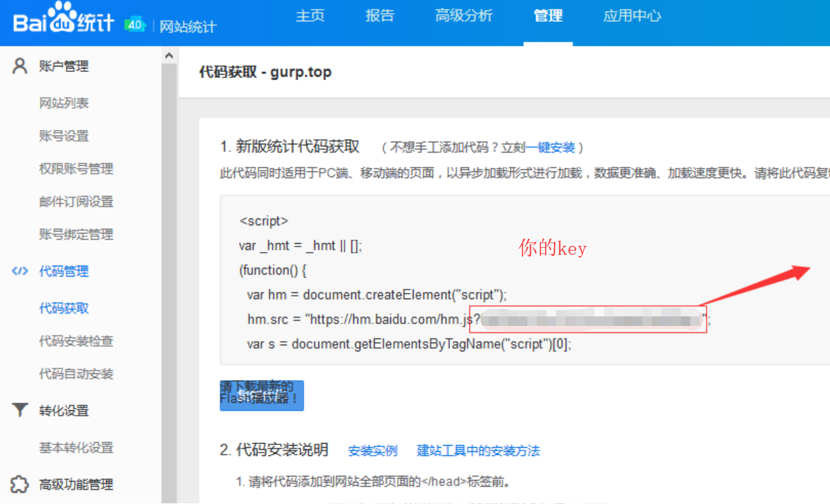This screenshot has height=504, width=830.
Task: Open 建站工具中的安装方法 link
Action: click(x=479, y=451)
